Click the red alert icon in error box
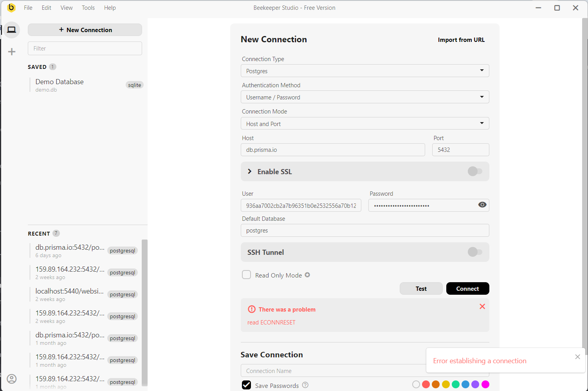The width and height of the screenshot is (588, 391). [x=252, y=309]
